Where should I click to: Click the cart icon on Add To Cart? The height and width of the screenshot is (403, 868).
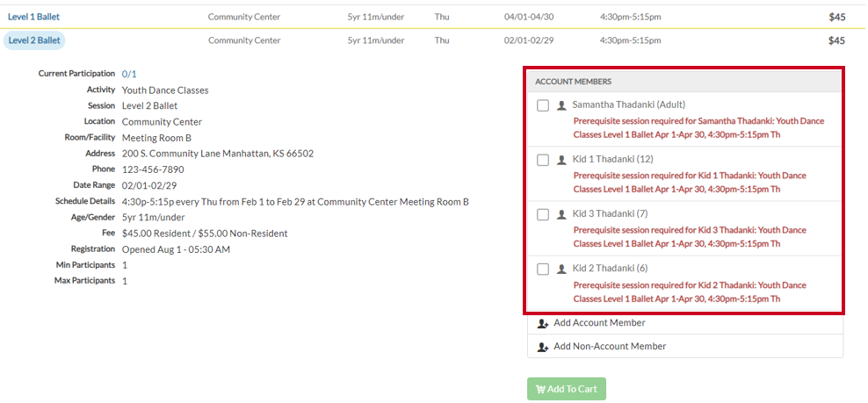point(541,389)
